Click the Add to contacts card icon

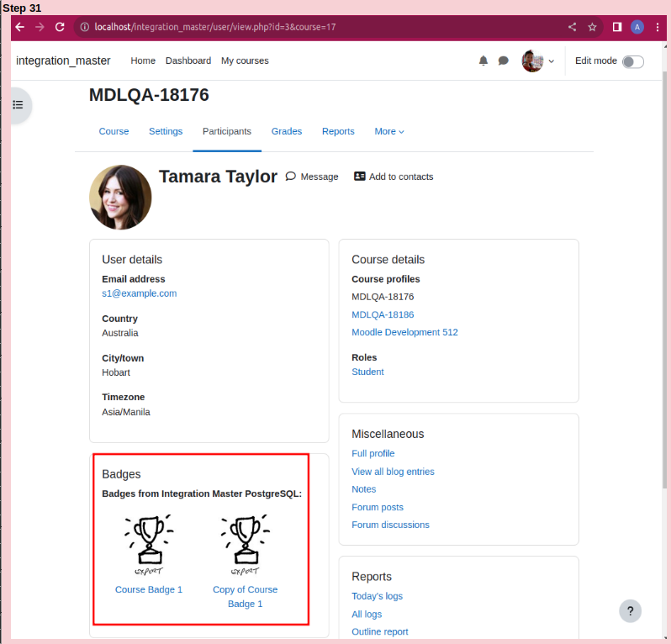(360, 177)
